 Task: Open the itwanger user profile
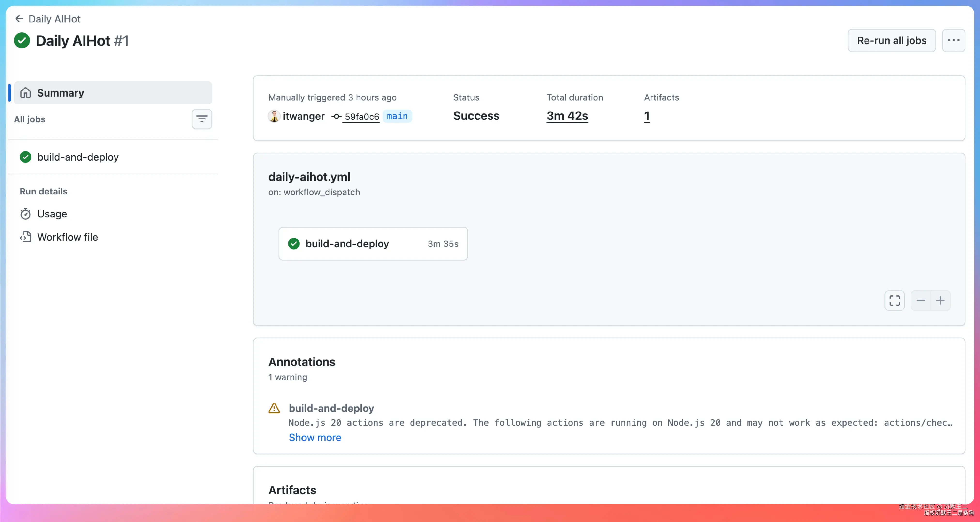[x=304, y=116]
